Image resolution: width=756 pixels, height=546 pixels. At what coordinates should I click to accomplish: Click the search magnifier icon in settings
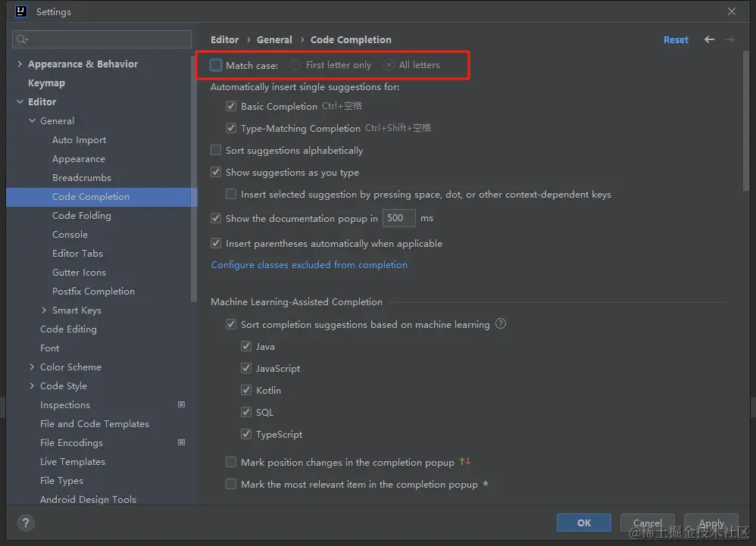[x=22, y=39]
